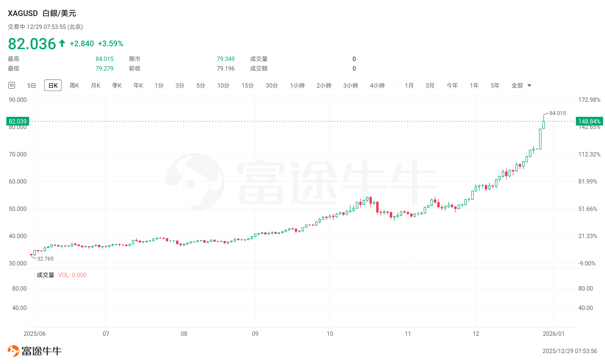Screen dimensions: 605x364
Task: Click the Futu bull logo icon
Action: pos(13,351)
